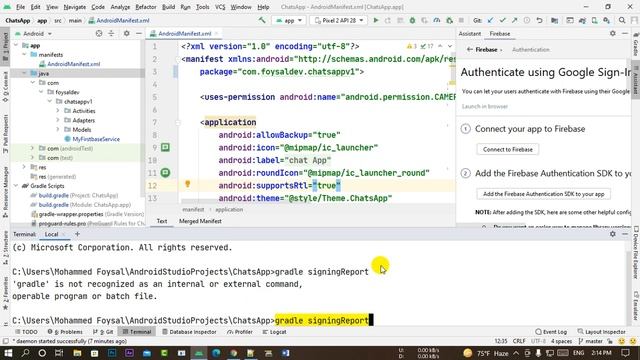Click the Git rollback undo icon
640x360 pixels.
[x=539, y=20]
